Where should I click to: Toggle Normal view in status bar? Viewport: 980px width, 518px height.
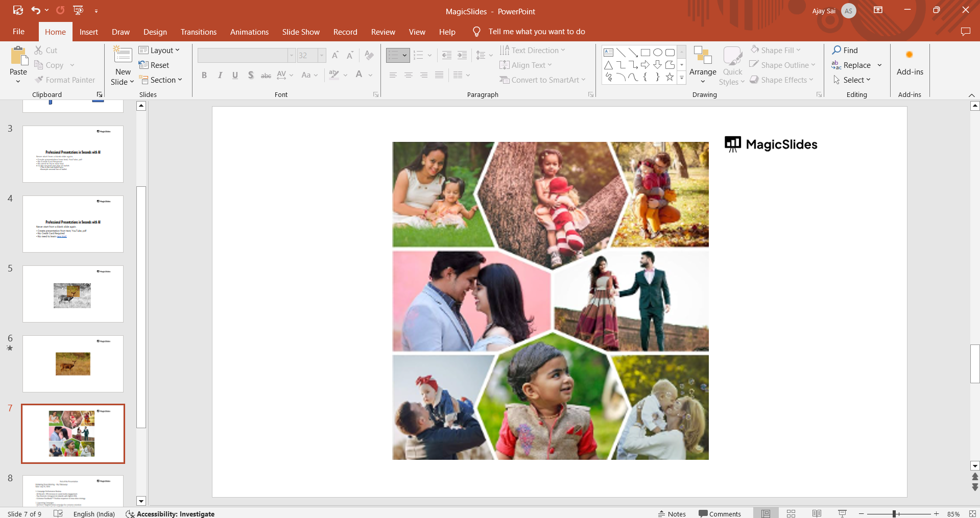point(766,513)
